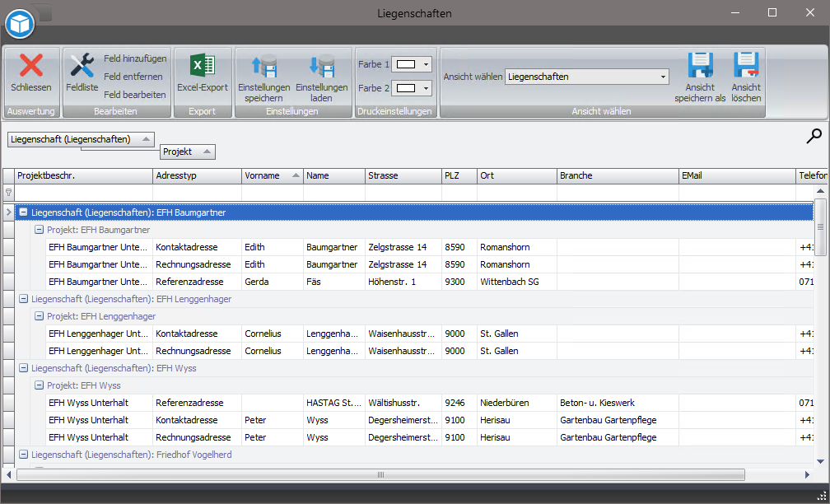Collapse Projekt: EFH Lenggenhager group
The width and height of the screenshot is (830, 504).
(x=39, y=316)
